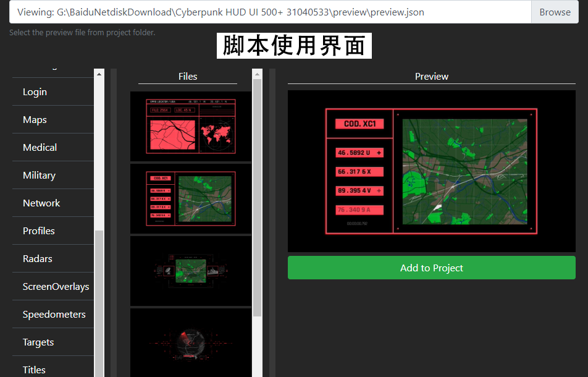Choose the Speedometers category

53,314
